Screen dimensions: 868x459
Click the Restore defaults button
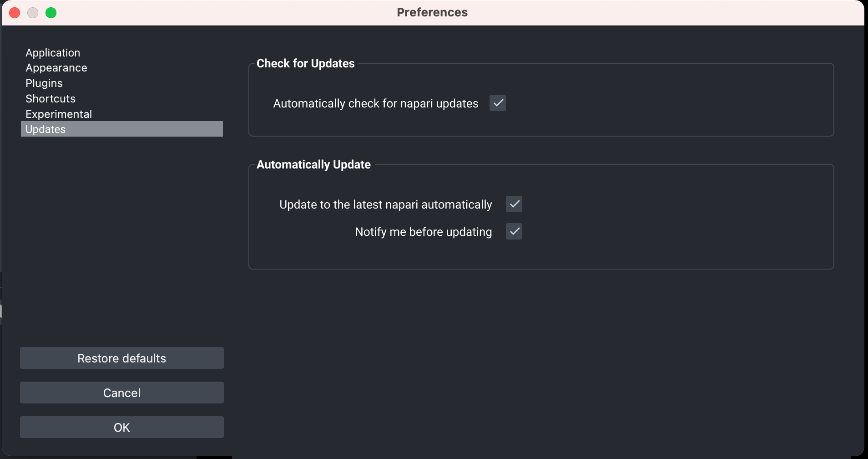[x=122, y=358]
